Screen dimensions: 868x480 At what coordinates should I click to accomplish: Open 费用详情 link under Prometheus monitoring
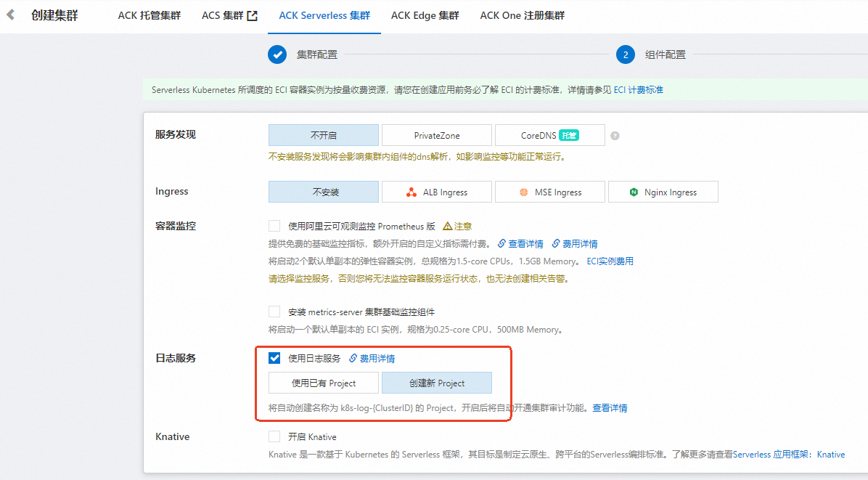tap(580, 243)
